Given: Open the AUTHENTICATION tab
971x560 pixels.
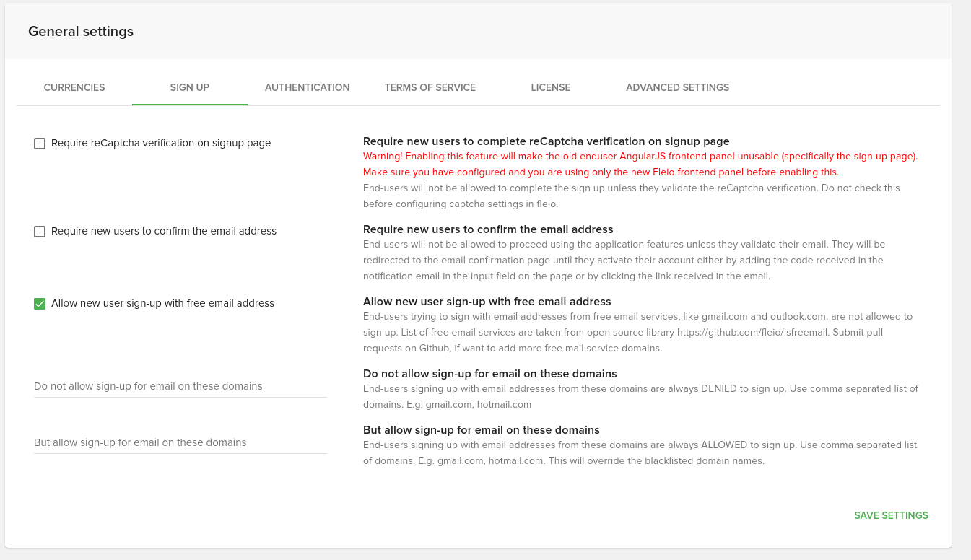Looking at the screenshot, I should [x=307, y=87].
